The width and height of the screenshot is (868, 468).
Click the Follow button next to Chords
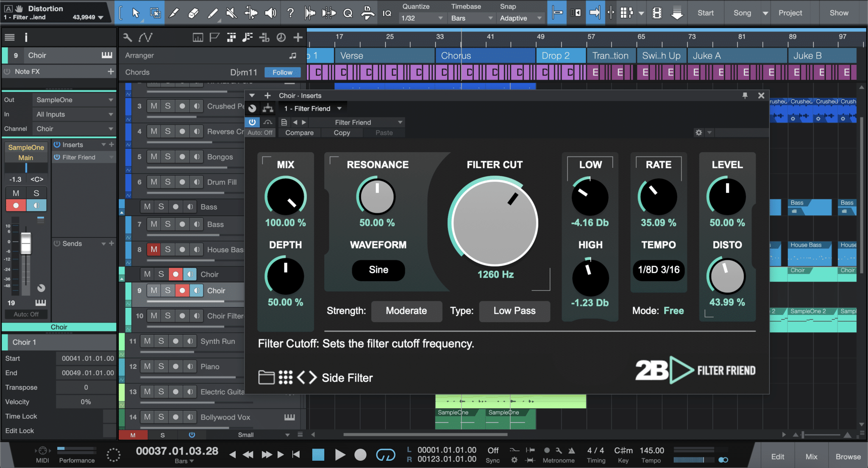click(282, 72)
